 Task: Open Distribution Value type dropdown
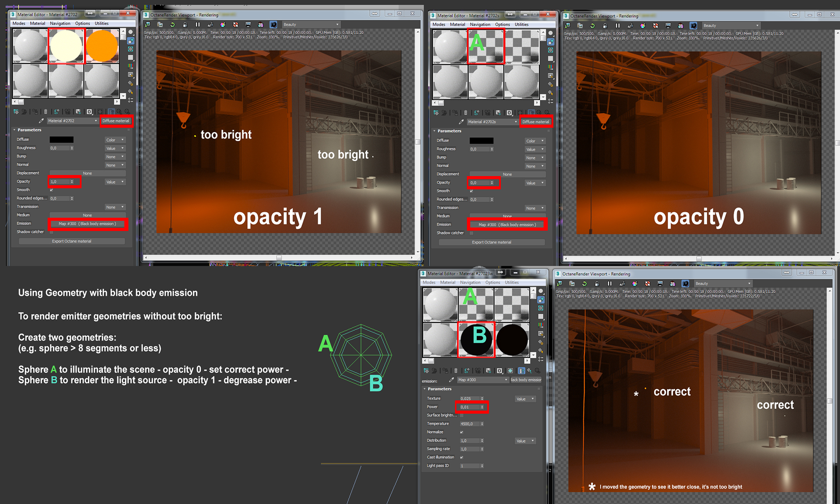pyautogui.click(x=525, y=441)
